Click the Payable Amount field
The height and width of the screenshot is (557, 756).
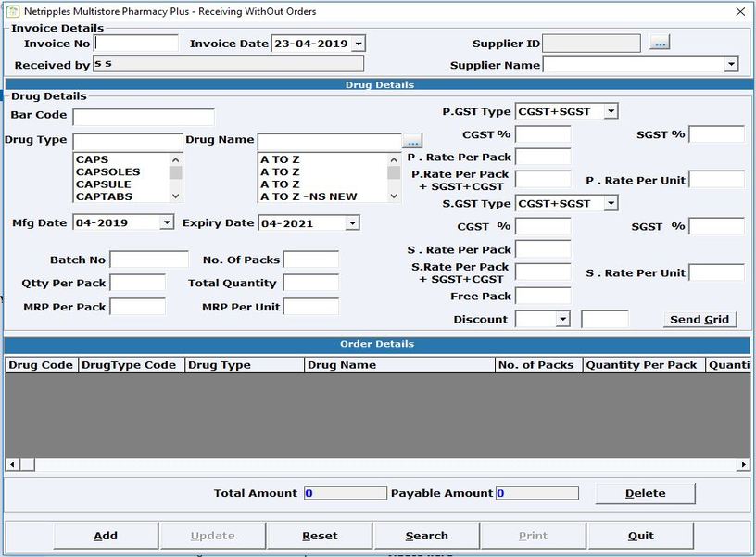(x=537, y=493)
